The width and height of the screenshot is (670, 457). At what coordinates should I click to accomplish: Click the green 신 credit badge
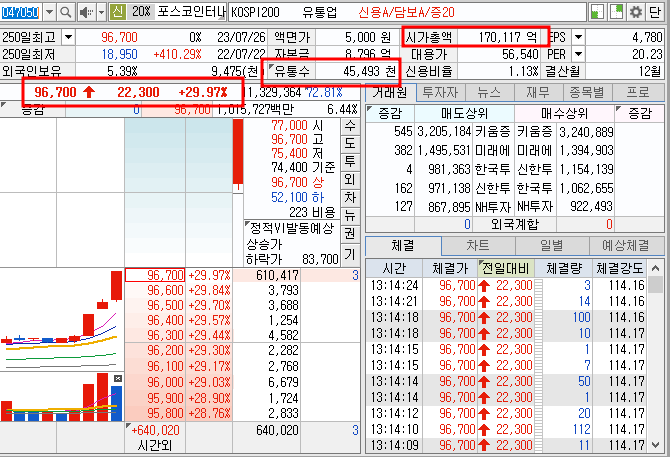coord(118,12)
